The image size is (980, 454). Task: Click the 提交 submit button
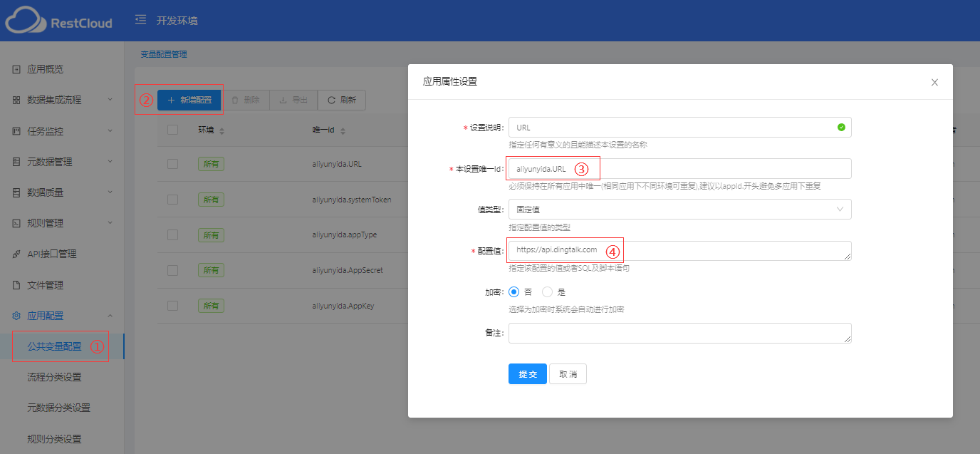(x=527, y=374)
